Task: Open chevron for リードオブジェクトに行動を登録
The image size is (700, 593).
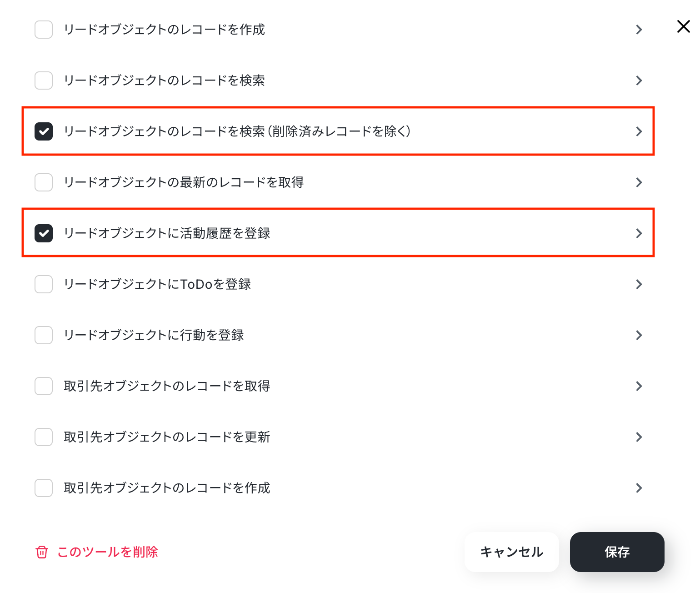Action: pos(639,335)
